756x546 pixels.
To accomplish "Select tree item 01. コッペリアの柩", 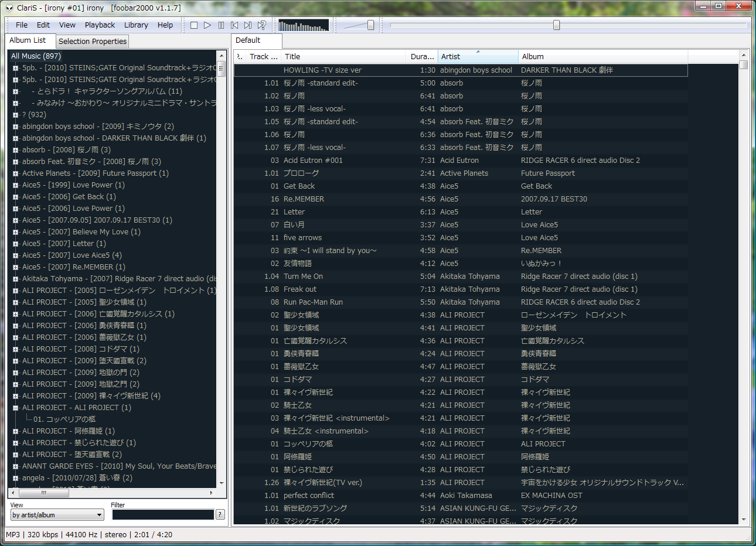I will [x=64, y=419].
